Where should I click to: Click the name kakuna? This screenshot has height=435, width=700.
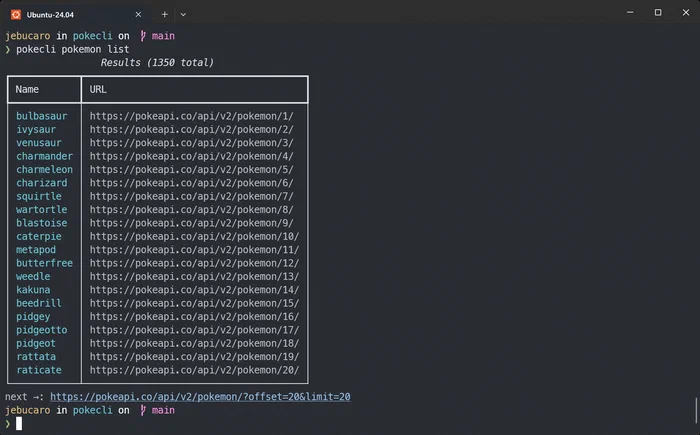point(33,290)
